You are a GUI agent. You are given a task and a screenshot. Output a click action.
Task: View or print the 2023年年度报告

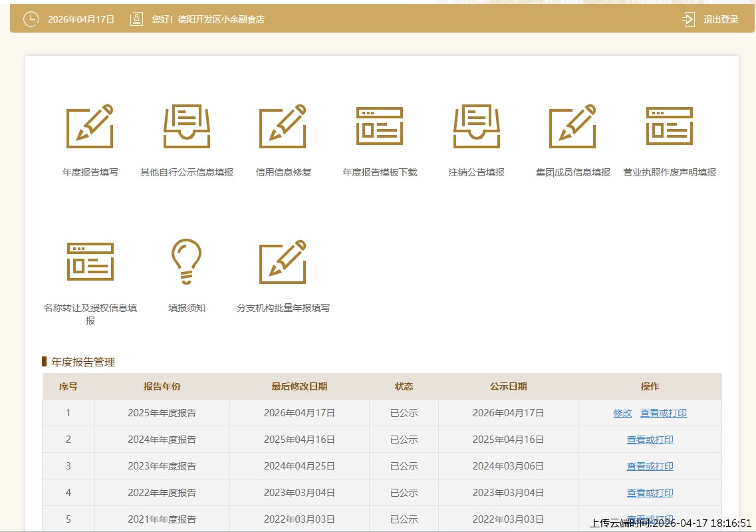coord(650,466)
